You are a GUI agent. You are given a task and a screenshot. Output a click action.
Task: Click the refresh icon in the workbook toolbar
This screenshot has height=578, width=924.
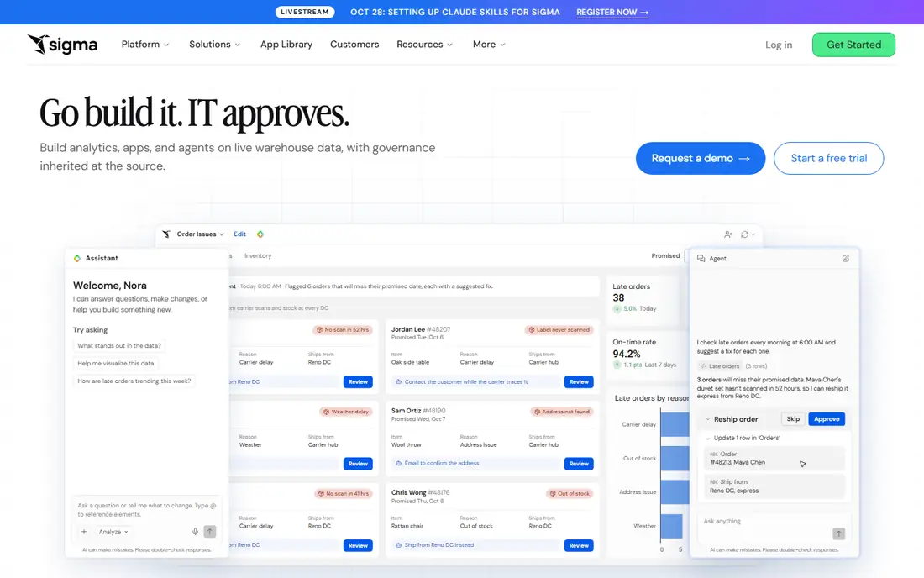[x=745, y=234]
